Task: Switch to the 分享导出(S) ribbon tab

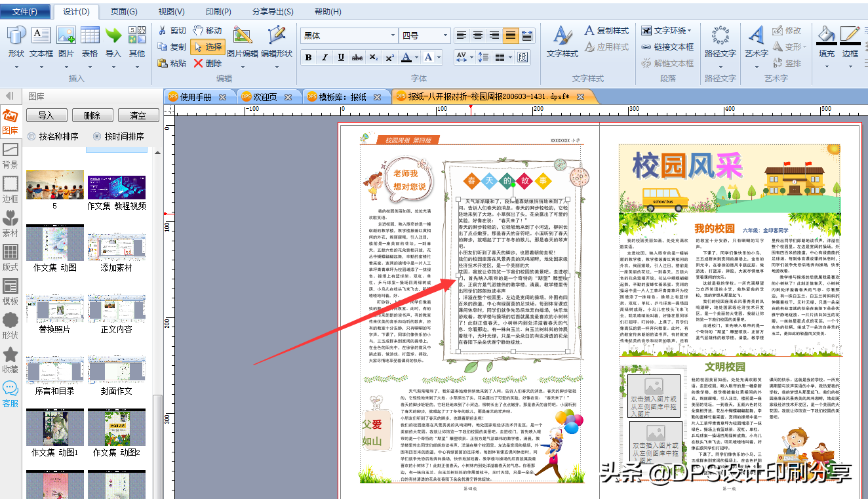Action: pyautogui.click(x=273, y=12)
